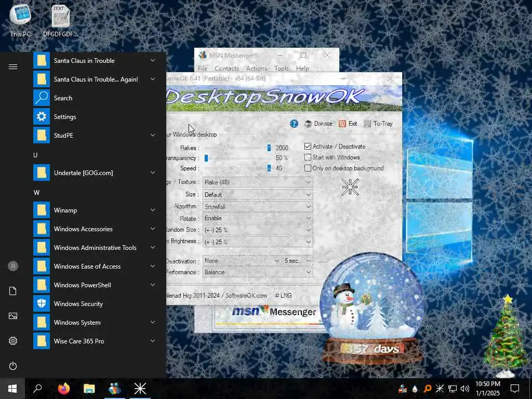Open File menu in MSN Messenger
Screen dimensions: 532x399
pyautogui.click(x=203, y=68)
